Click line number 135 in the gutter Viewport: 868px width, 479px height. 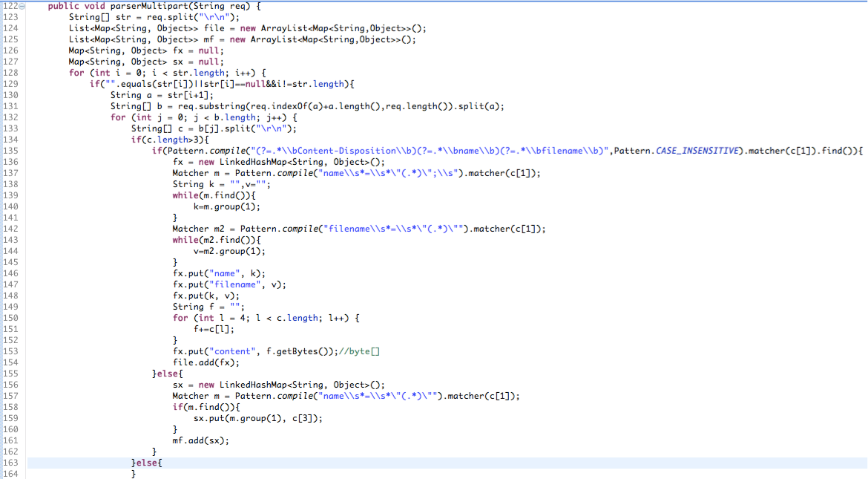pos(10,151)
